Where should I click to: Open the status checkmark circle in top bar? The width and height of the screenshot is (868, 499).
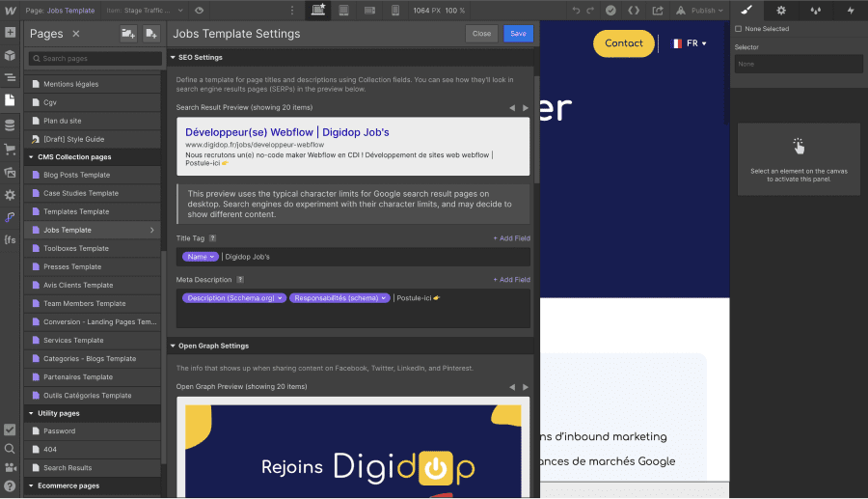[610, 10]
